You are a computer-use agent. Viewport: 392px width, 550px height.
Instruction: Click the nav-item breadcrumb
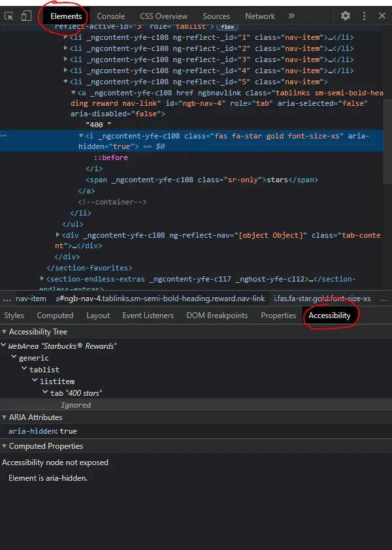pyautogui.click(x=31, y=299)
